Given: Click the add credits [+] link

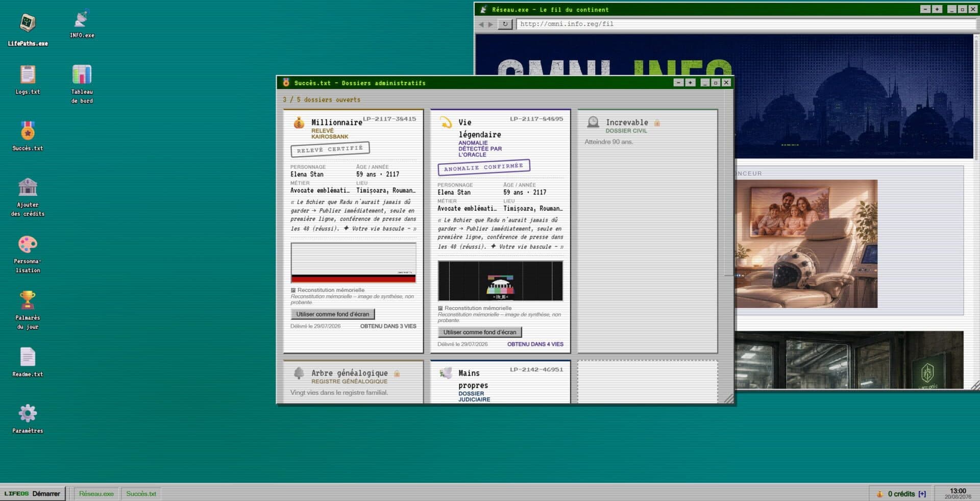Looking at the screenshot, I should (x=922, y=493).
